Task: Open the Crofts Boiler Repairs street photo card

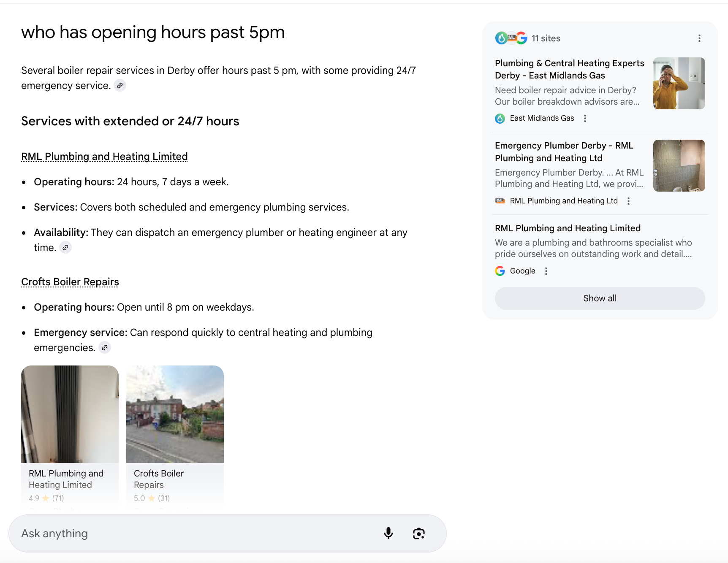Action: click(175, 414)
